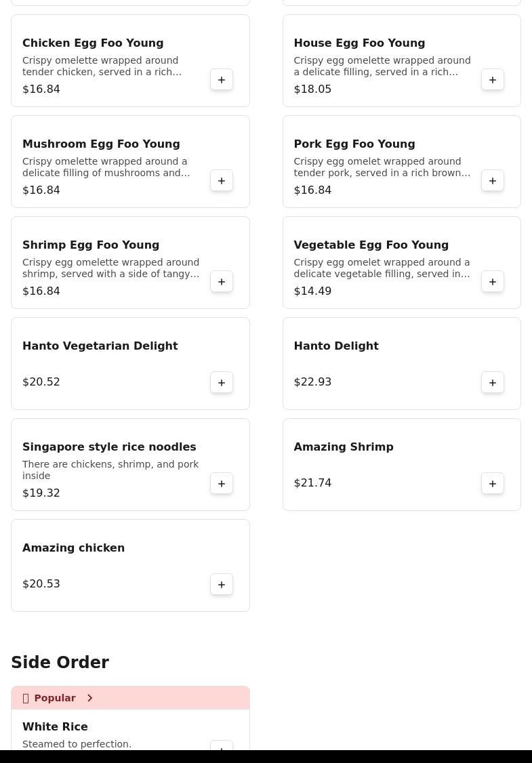Click the Amazing Shrimp $21.74 price
Viewport: 532px width, 763px height.
312,483
